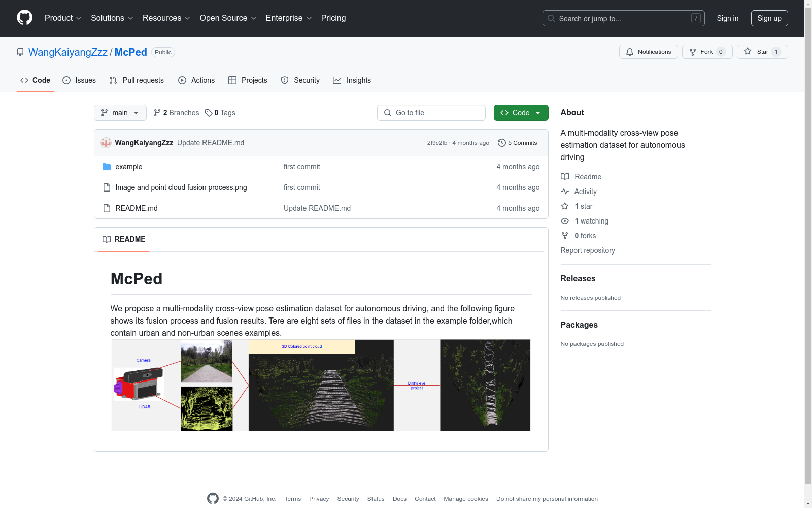Image resolution: width=812 pixels, height=508 pixels.
Task: Click footer Privacy link
Action: (x=319, y=499)
